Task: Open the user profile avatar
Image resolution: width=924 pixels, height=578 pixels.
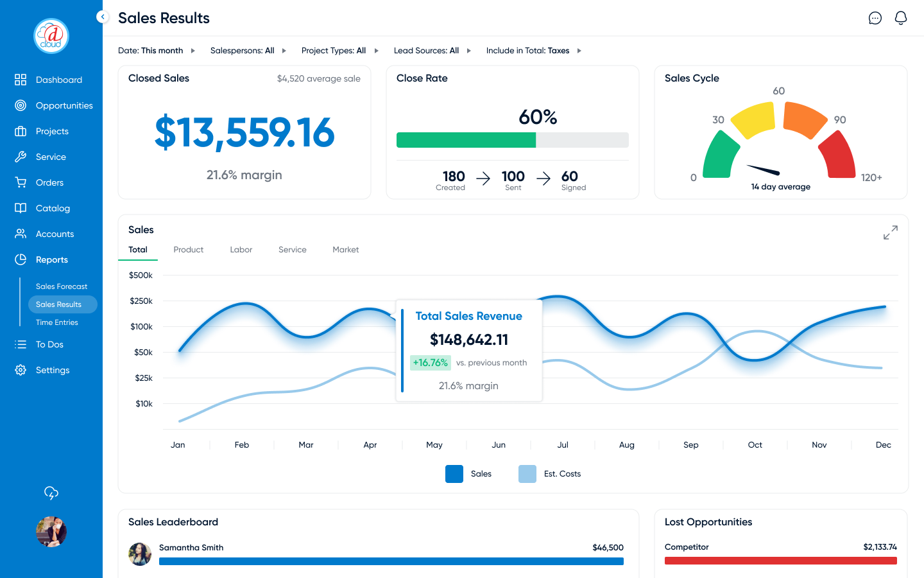Action: pos(51,532)
